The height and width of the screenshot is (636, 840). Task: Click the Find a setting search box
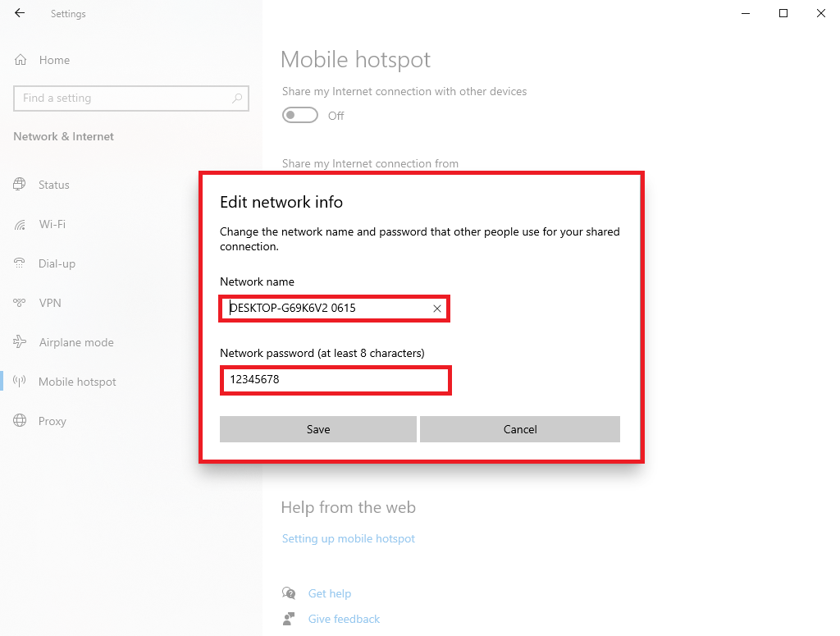pos(123,98)
